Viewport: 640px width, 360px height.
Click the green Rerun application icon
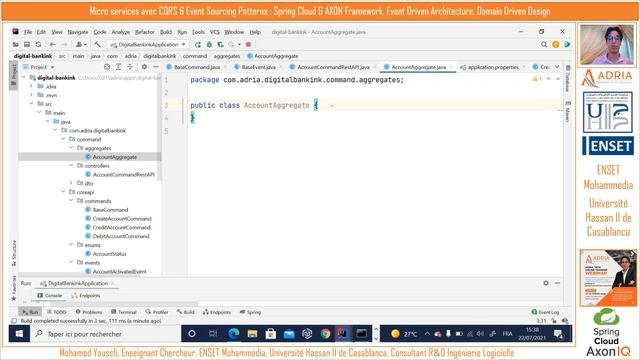pos(198,44)
